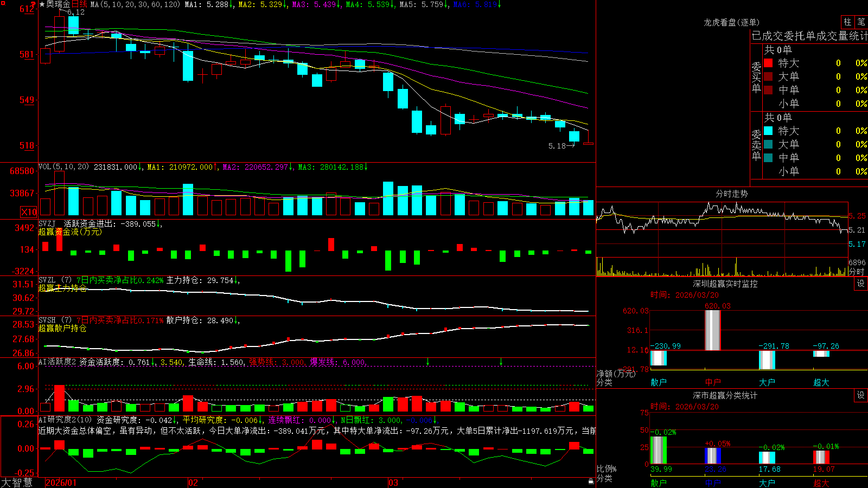Click the 奥瑞金 stock name
Image resolution: width=868 pixels, height=488 pixels.
(x=59, y=4)
